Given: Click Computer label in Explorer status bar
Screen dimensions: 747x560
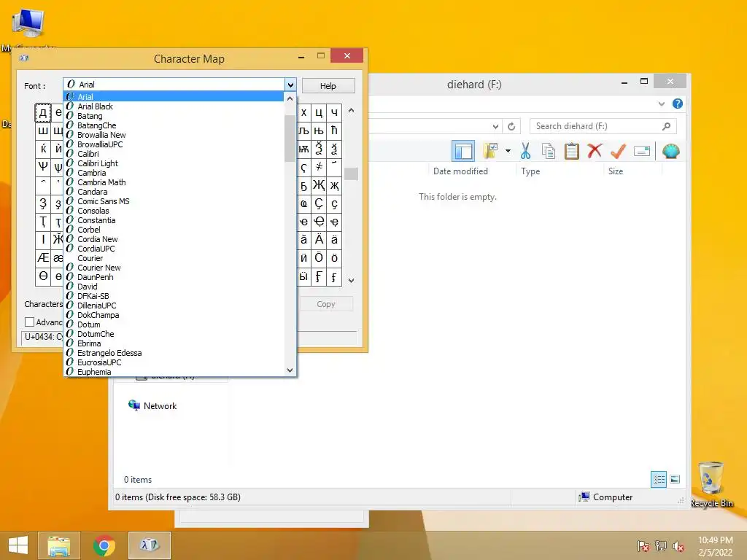Looking at the screenshot, I should click(613, 497).
